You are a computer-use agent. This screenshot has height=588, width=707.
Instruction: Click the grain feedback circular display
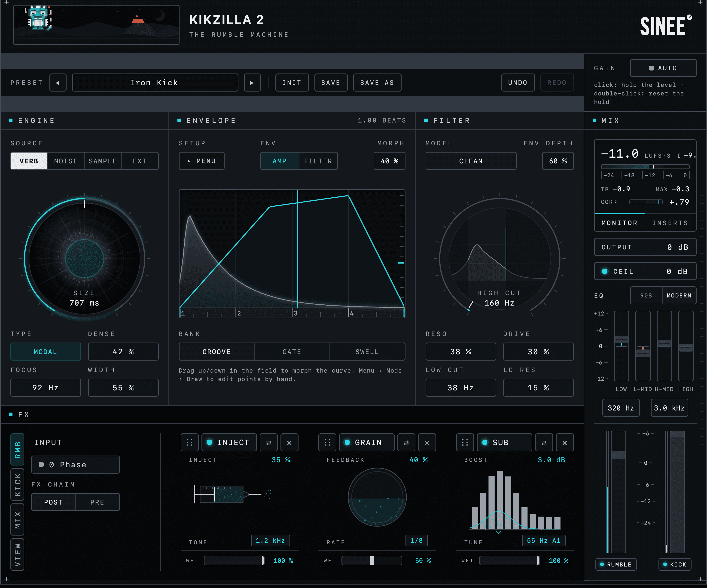377,497
